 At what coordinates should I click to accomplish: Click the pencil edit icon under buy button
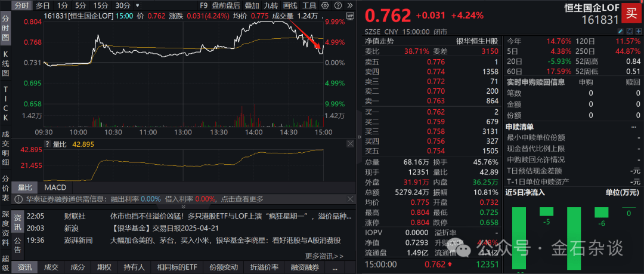pyautogui.click(x=621, y=31)
